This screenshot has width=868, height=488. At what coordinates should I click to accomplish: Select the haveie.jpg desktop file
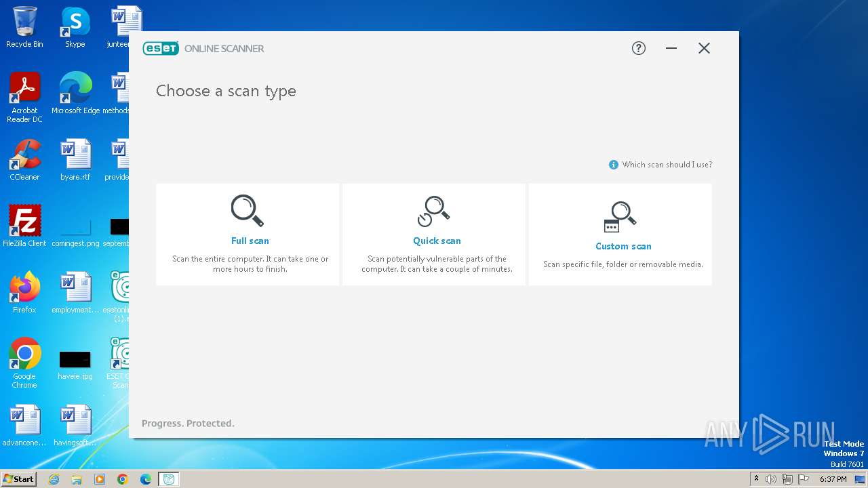point(75,366)
